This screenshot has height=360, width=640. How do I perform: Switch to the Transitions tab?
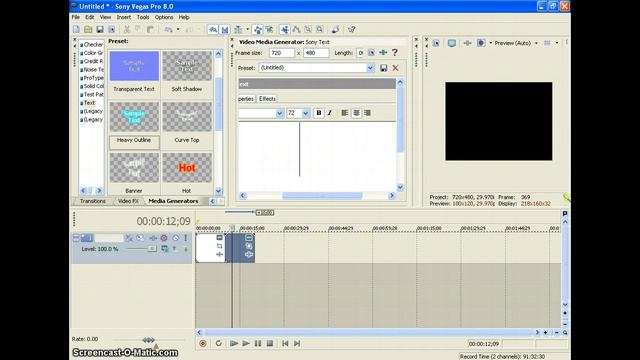coord(93,201)
